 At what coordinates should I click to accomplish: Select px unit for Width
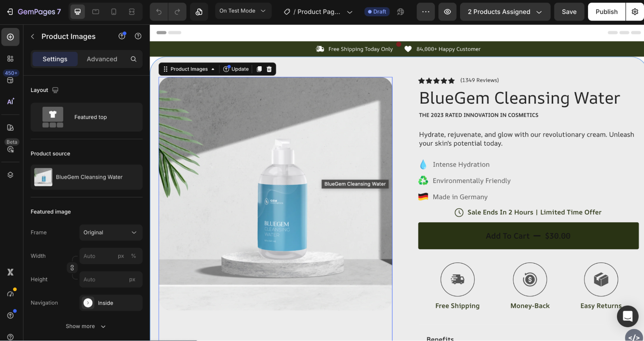(x=121, y=256)
